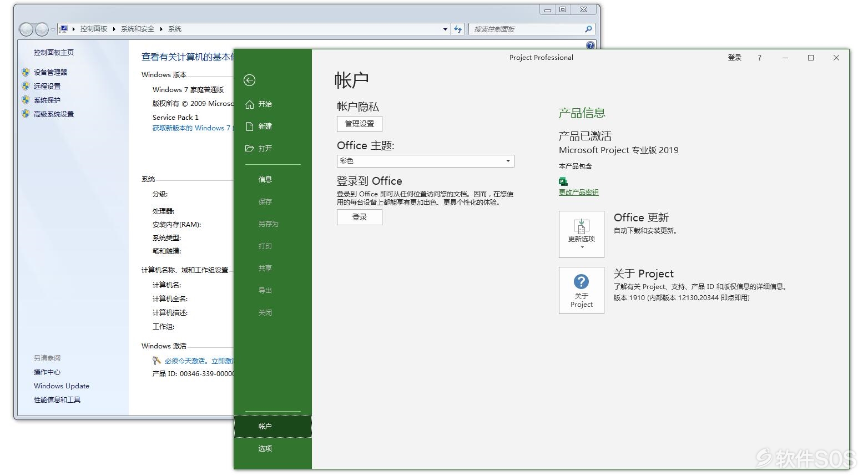The image size is (868, 476).
Task: Click the Windows 7 家庭普通版 text
Action: coord(188,90)
